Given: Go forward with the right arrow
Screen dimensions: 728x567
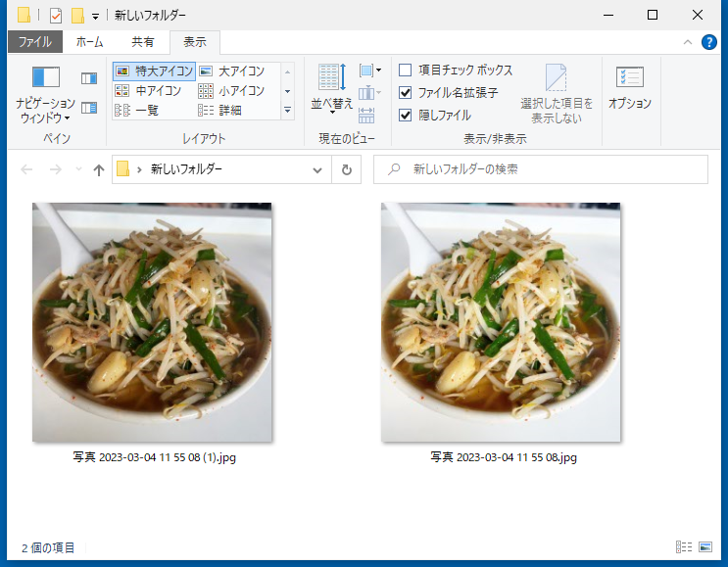Looking at the screenshot, I should (56, 169).
